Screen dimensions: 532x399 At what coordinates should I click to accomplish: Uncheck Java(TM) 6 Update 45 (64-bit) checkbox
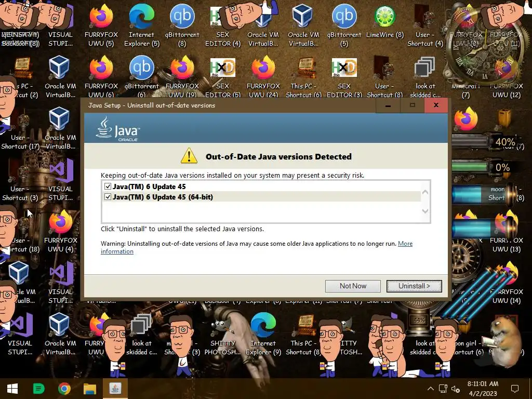pyautogui.click(x=108, y=197)
